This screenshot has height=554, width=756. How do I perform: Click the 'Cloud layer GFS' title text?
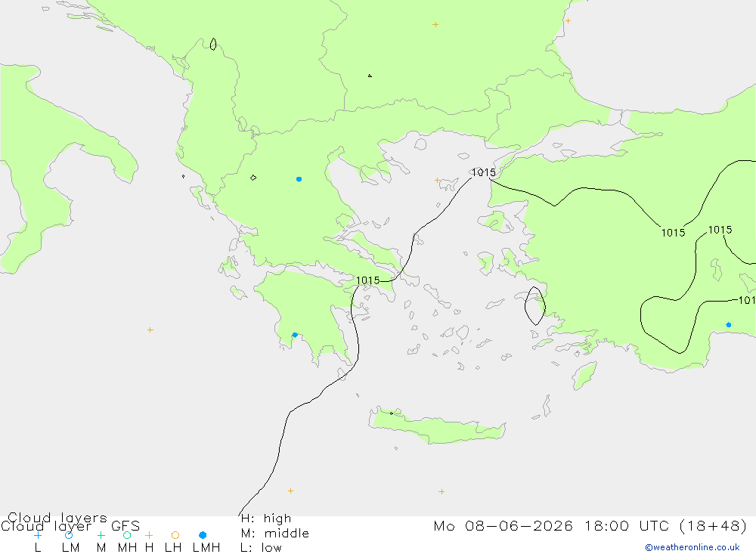point(70,526)
